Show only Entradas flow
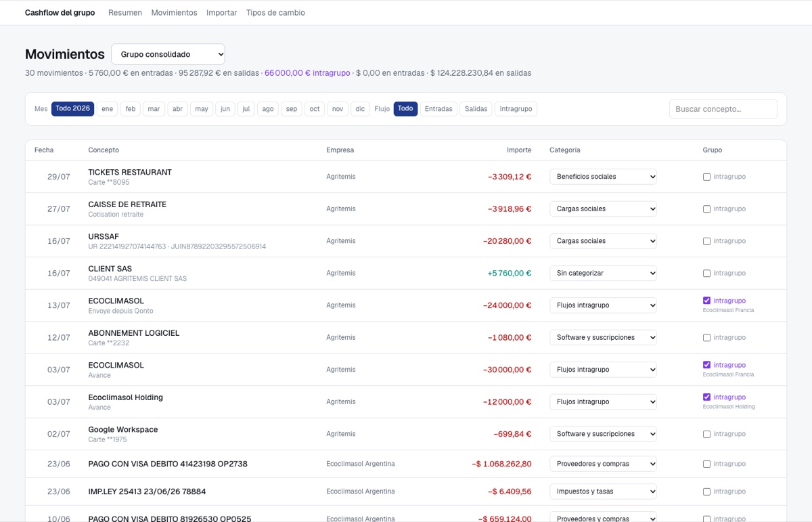 click(x=438, y=109)
